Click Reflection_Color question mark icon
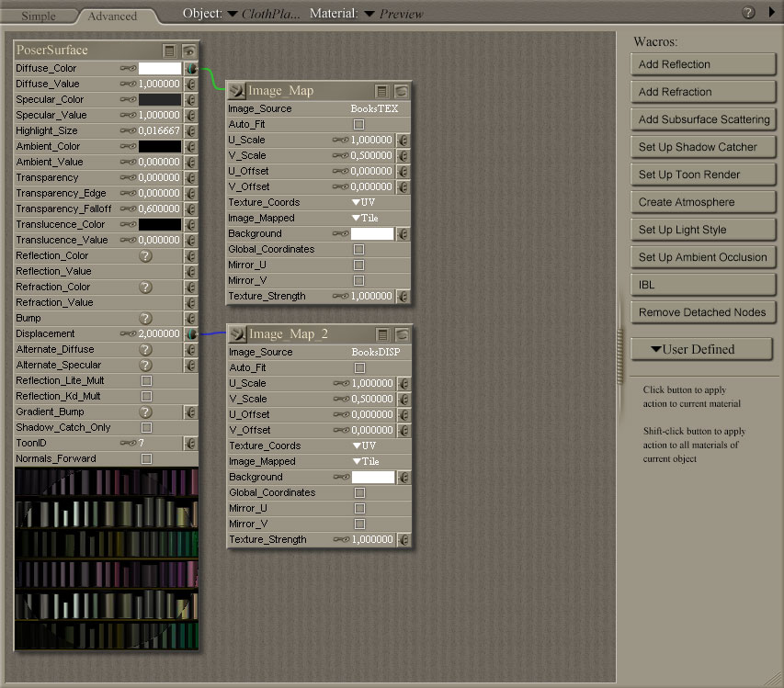 coord(145,255)
